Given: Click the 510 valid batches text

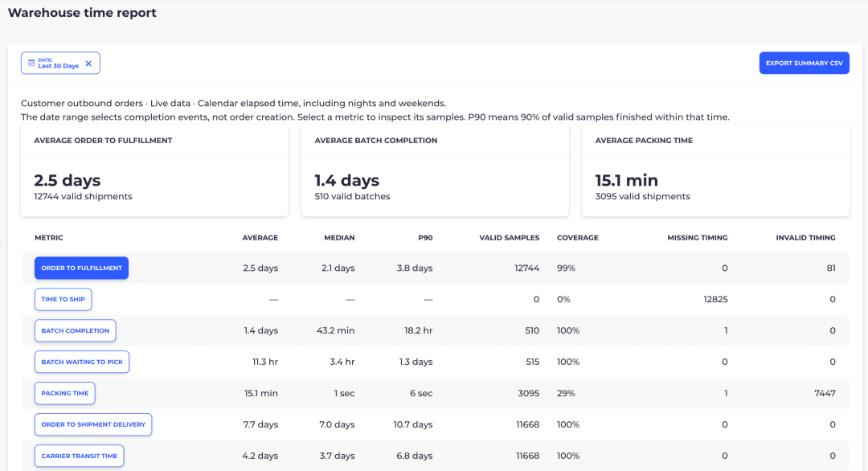Looking at the screenshot, I should [352, 196].
